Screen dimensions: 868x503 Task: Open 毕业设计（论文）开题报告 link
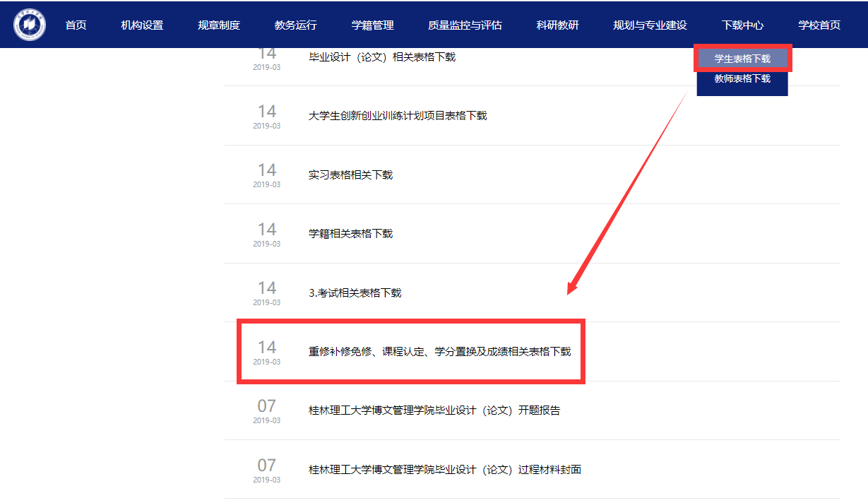point(434,410)
